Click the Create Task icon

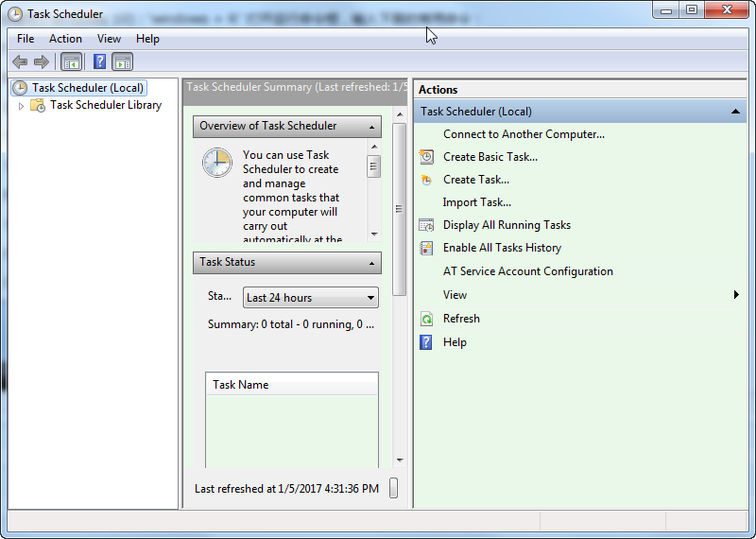point(426,180)
